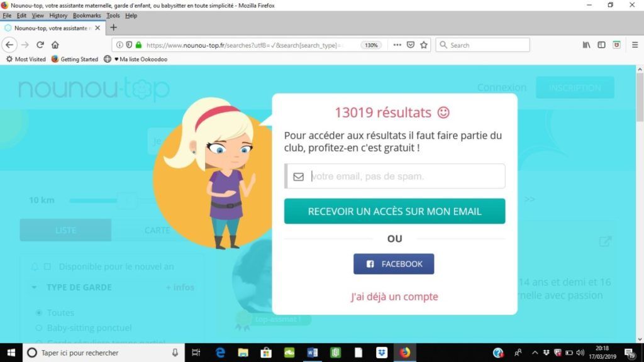Go back to the previous page
644x362 pixels.
(x=9, y=45)
